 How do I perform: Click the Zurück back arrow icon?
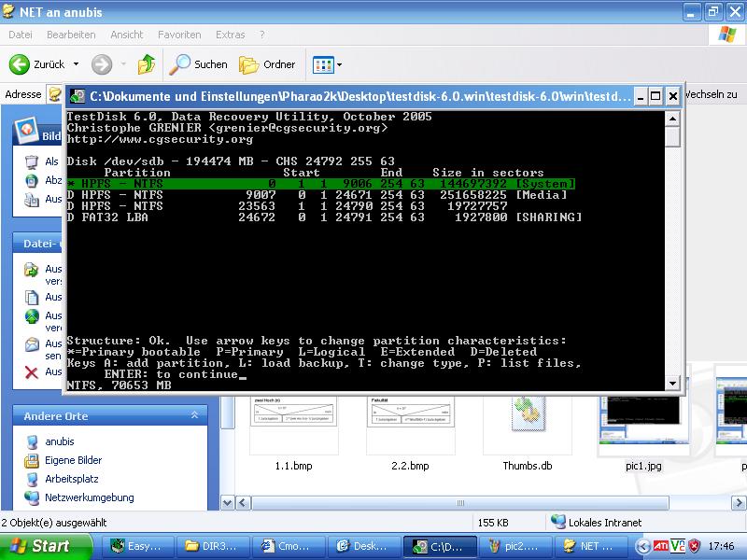coord(20,64)
